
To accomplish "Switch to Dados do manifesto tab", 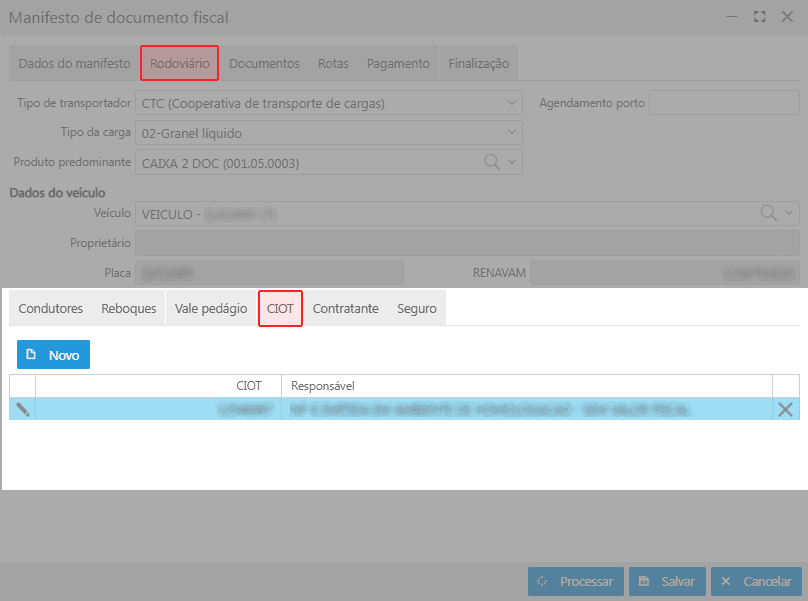I will (74, 63).
